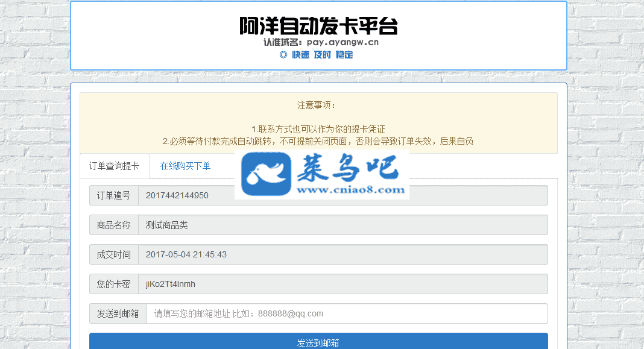Screen dimensions: 644x349
Task: Click the 成交时间 label
Action: [x=114, y=254]
